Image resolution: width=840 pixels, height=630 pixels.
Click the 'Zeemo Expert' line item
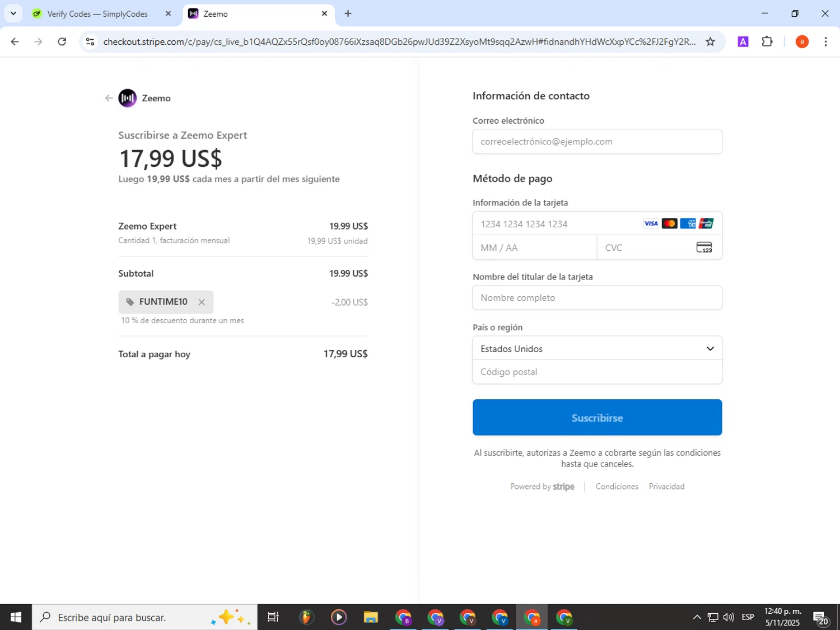pos(147,226)
